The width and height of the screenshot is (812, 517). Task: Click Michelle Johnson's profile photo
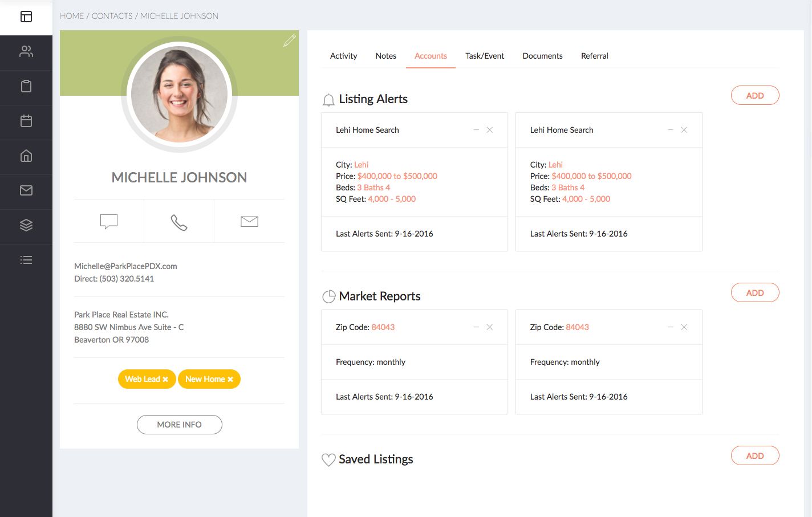coord(179,94)
